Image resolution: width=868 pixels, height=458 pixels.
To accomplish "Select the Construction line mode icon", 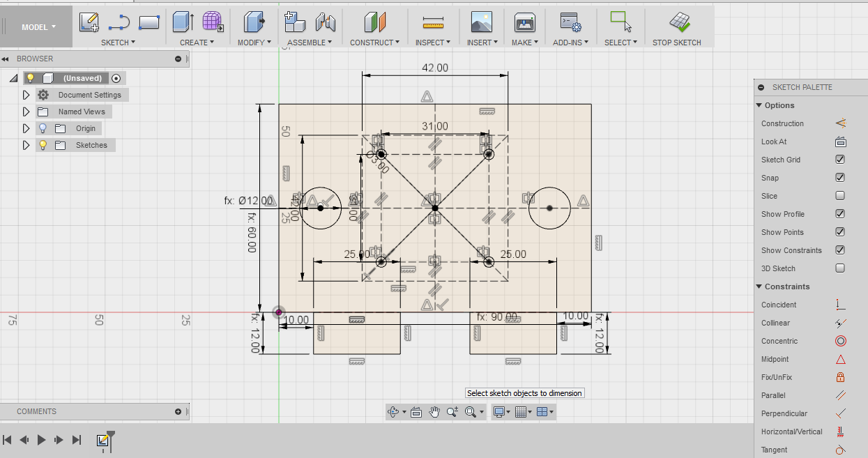I will [842, 123].
